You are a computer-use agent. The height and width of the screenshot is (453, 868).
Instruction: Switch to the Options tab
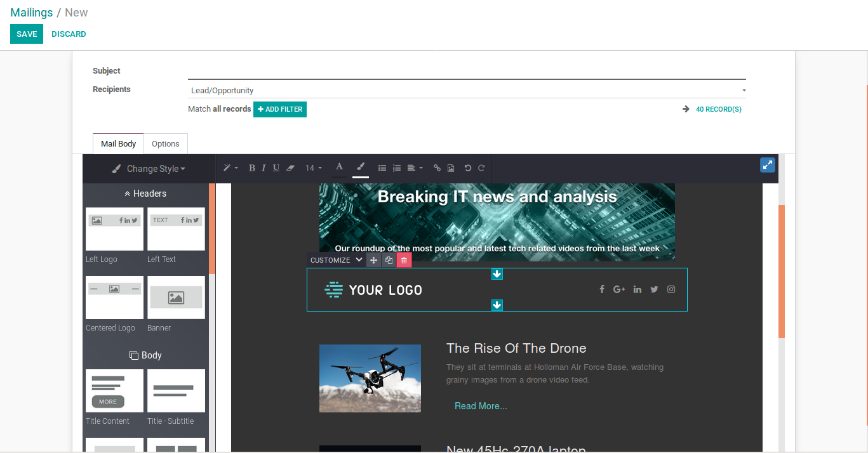pyautogui.click(x=166, y=144)
